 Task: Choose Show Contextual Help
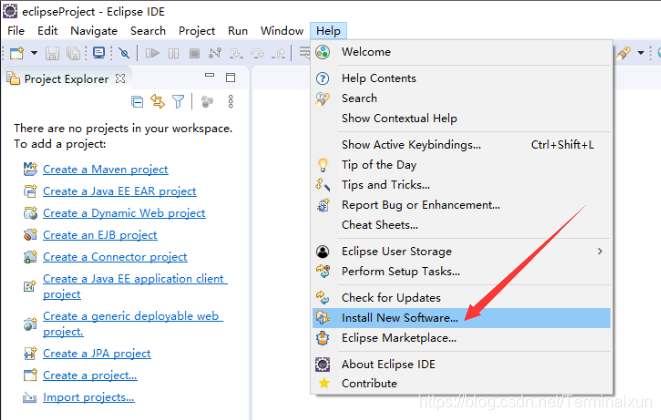462,118
